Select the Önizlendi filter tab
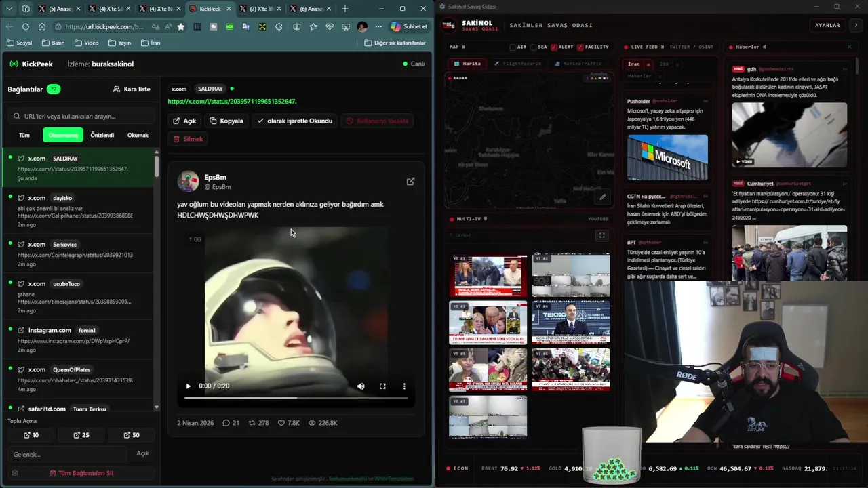This screenshot has height=488, width=868. point(102,135)
